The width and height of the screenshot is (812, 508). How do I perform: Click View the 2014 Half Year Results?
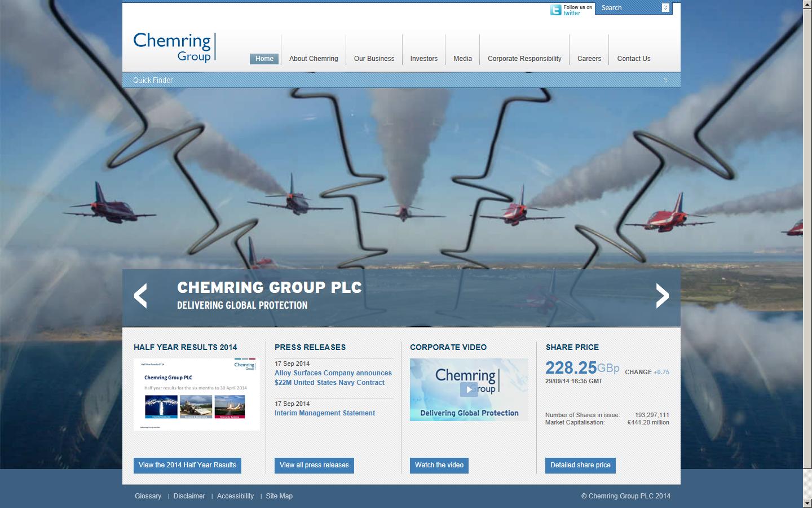[x=187, y=465]
